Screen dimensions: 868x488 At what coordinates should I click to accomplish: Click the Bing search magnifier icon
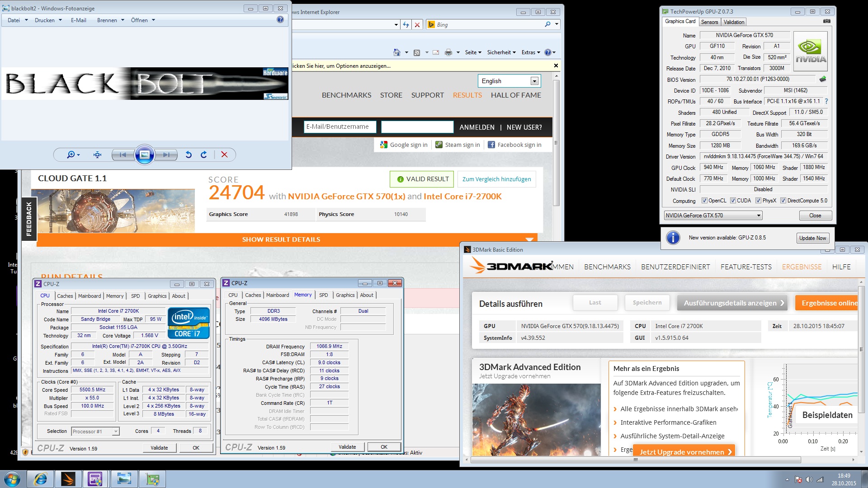point(547,24)
